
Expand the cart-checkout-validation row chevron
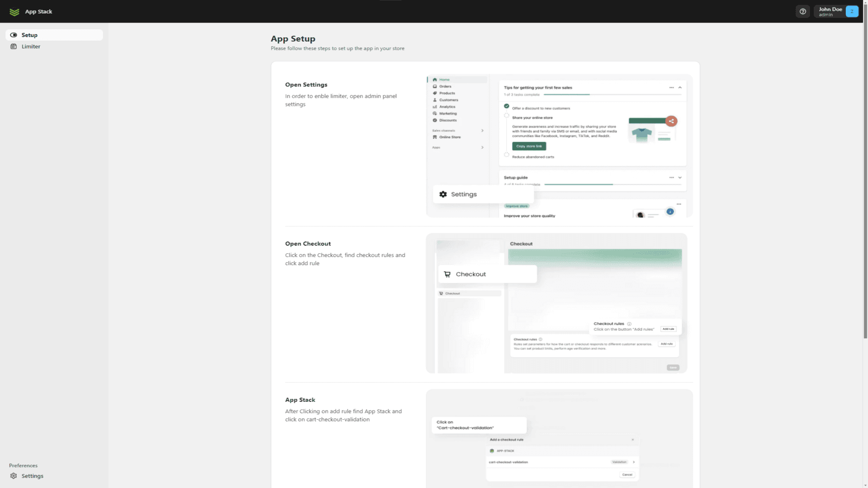pyautogui.click(x=634, y=462)
